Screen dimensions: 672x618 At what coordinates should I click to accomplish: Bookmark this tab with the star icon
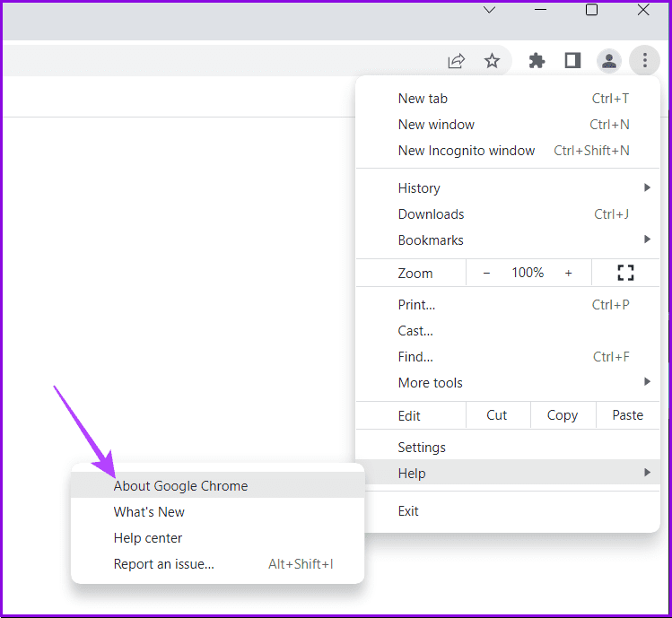point(492,61)
